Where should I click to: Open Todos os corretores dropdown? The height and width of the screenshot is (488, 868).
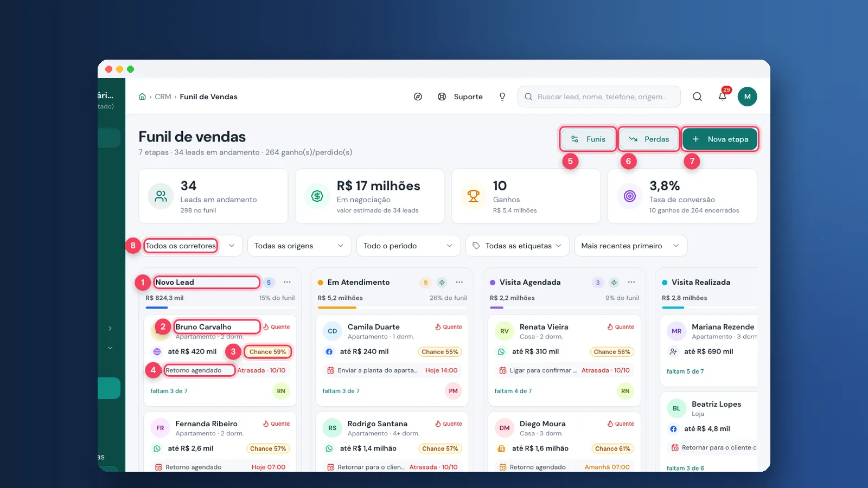tap(190, 246)
